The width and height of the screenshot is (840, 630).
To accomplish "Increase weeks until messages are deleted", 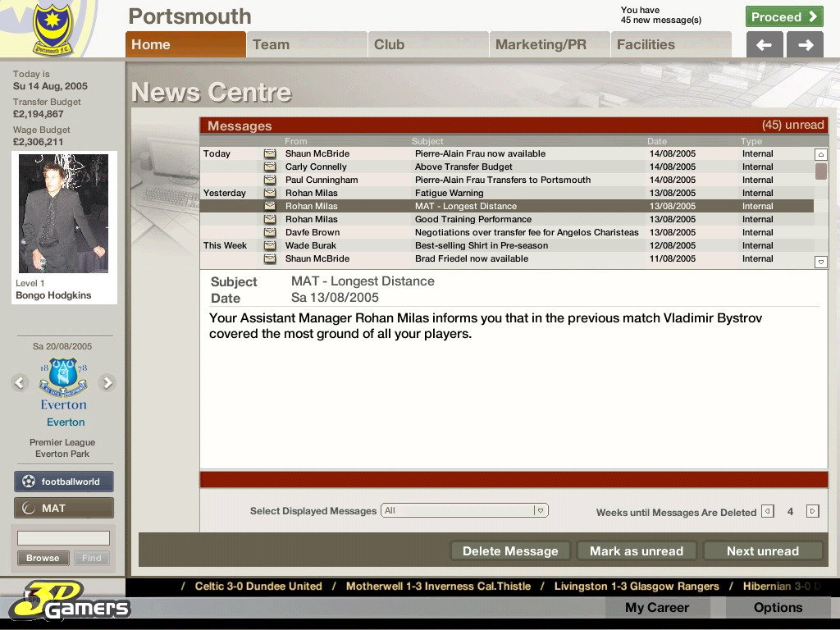I will [812, 511].
